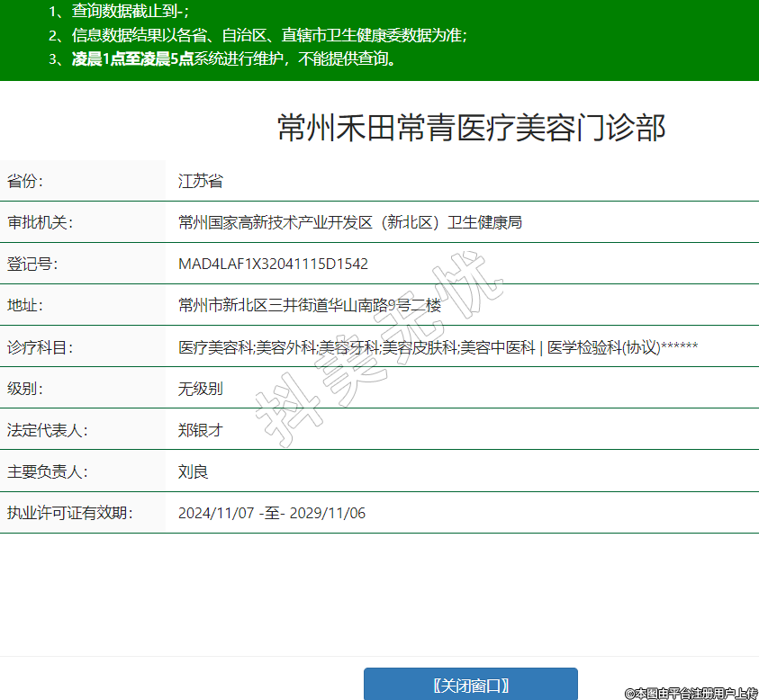Select the 执业许可证有效期 field label
This screenshot has height=700, width=759.
(69, 513)
